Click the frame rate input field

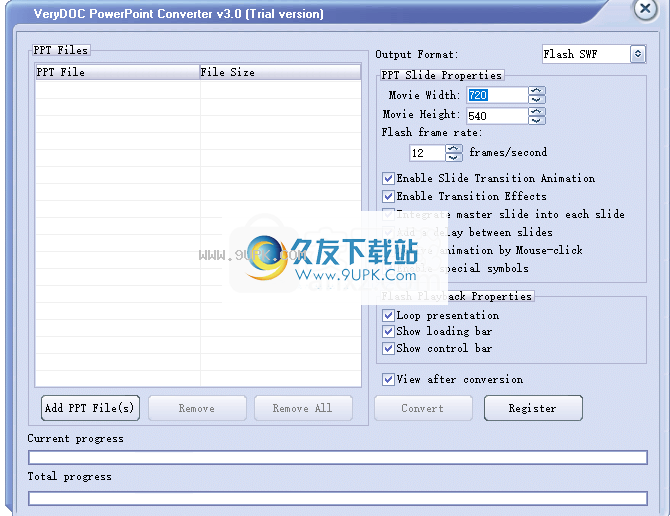[427, 153]
